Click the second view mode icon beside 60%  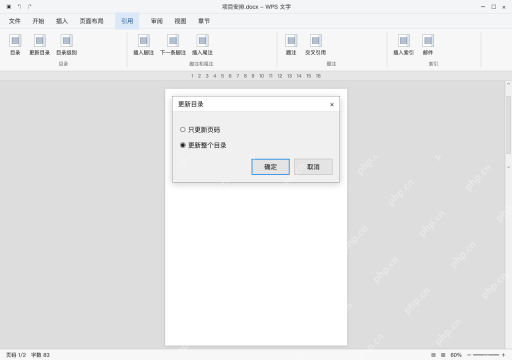point(443,355)
